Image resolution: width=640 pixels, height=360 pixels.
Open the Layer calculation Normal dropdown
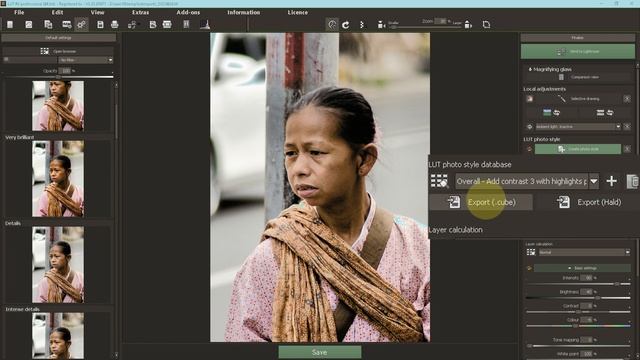coord(584,252)
